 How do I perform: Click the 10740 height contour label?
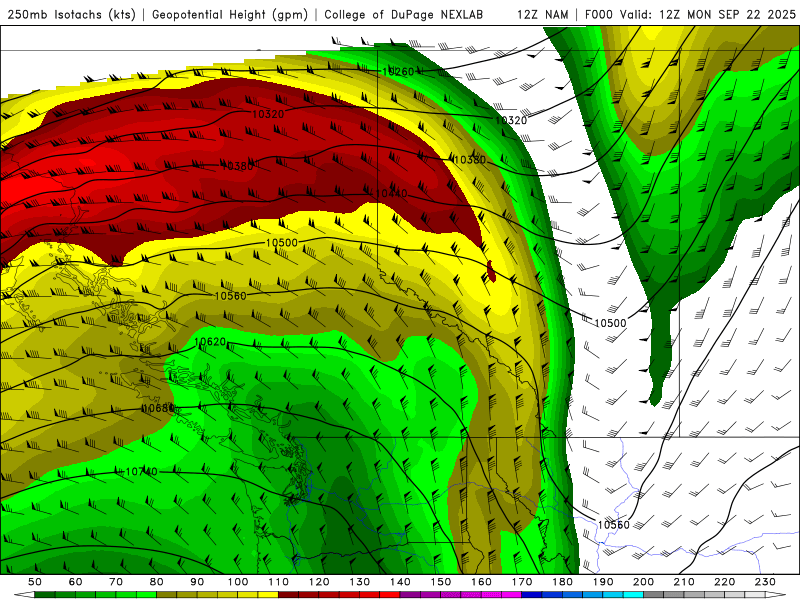click(x=141, y=471)
